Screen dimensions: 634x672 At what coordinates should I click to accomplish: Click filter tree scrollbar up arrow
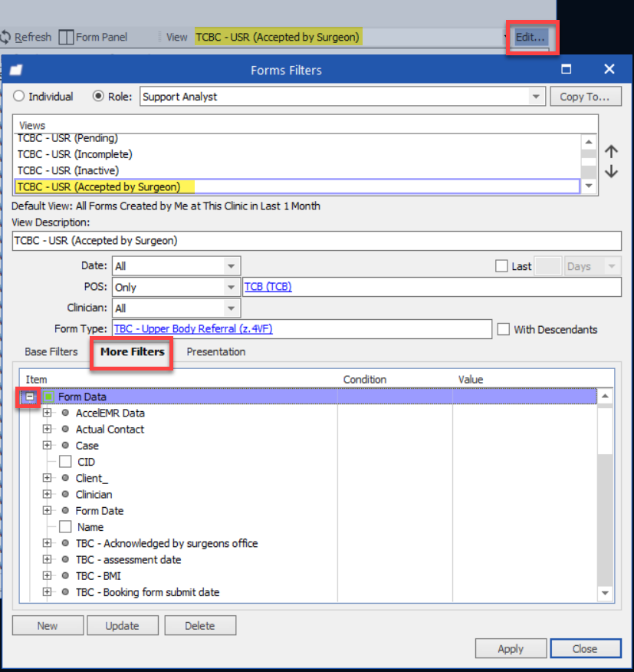(605, 397)
